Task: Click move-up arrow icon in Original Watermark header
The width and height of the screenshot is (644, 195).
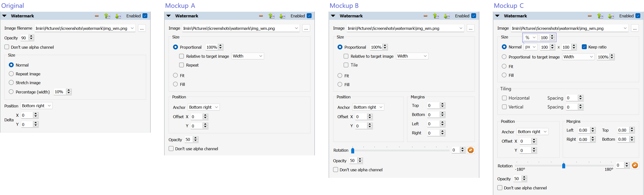Action: click(x=107, y=16)
